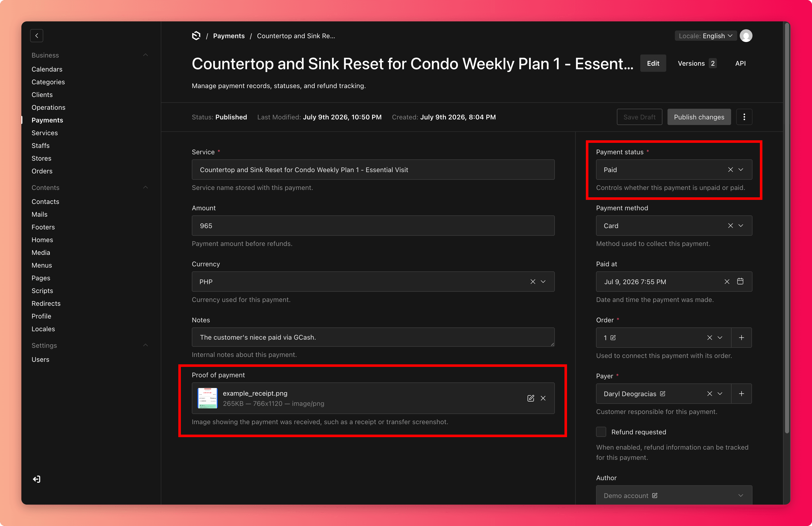
Task: Expand the Payment method dropdown
Action: pyautogui.click(x=741, y=225)
